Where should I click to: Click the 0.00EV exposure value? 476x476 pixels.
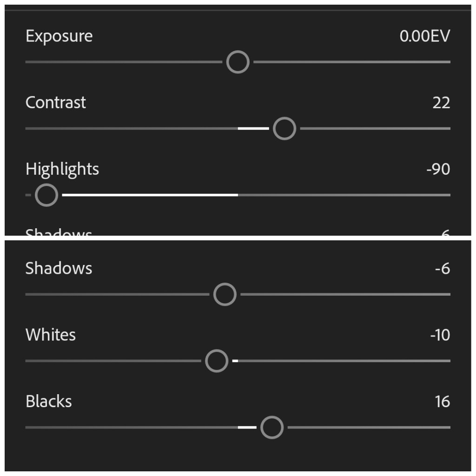pyautogui.click(x=425, y=36)
